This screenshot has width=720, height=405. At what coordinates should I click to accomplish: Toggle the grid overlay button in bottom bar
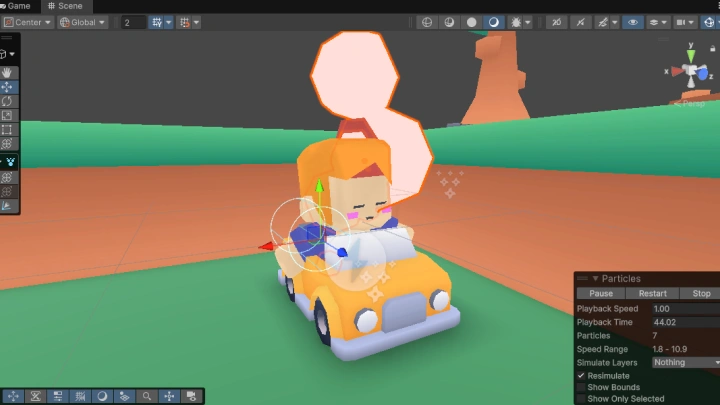80,396
